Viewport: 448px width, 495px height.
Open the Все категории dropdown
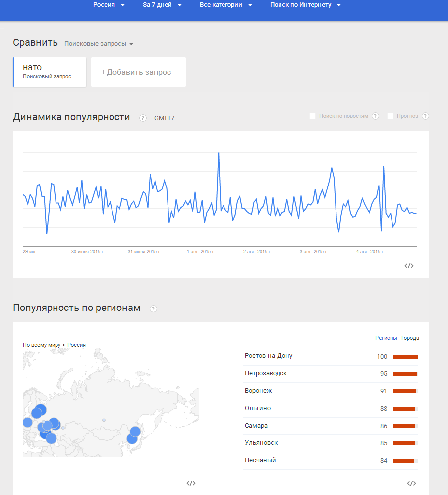[x=225, y=5]
